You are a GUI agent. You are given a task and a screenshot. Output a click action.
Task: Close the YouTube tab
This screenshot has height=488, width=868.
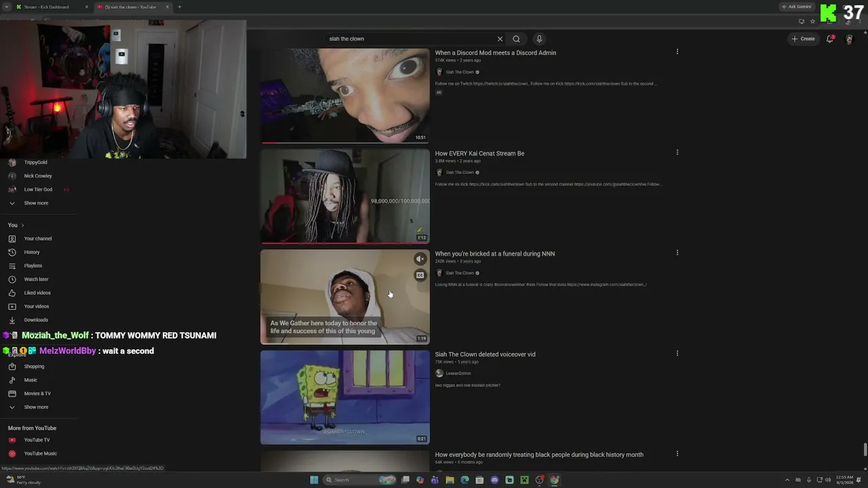coord(167,7)
